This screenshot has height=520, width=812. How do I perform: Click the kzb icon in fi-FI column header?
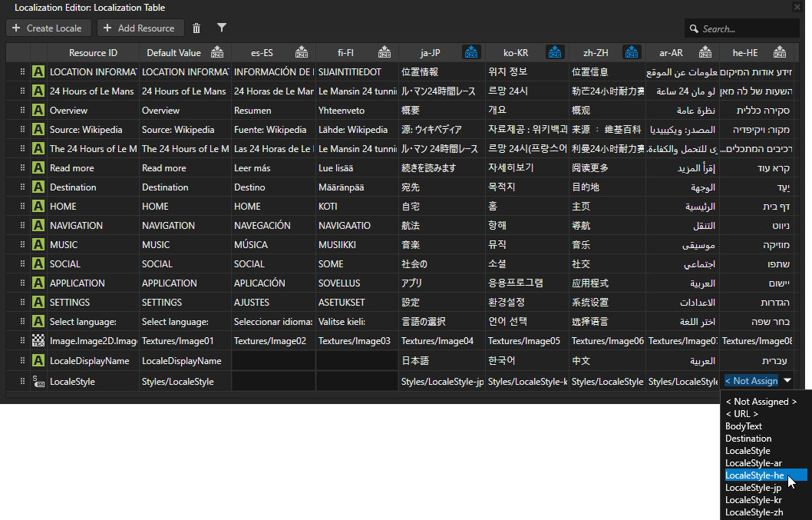point(385,53)
